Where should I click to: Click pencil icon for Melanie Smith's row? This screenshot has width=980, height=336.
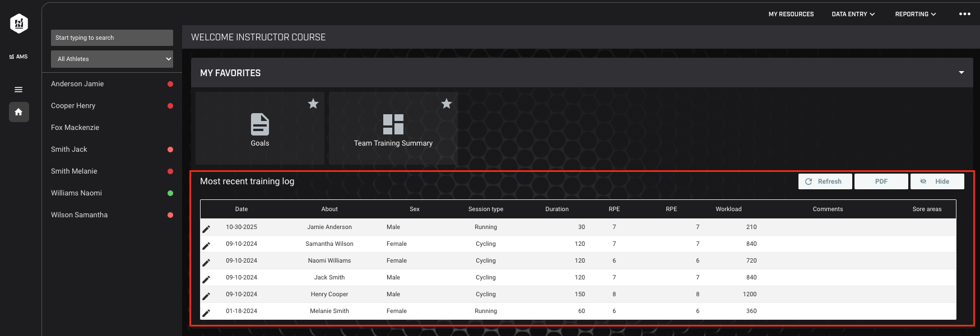click(x=206, y=312)
